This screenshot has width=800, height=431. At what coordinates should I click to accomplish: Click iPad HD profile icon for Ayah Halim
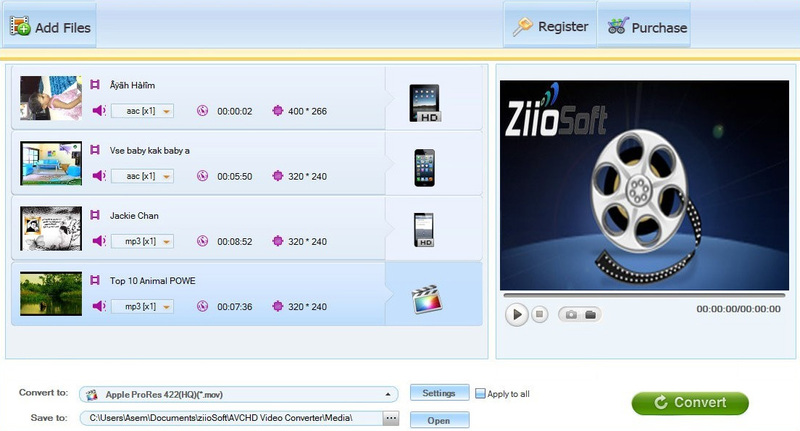pyautogui.click(x=424, y=103)
